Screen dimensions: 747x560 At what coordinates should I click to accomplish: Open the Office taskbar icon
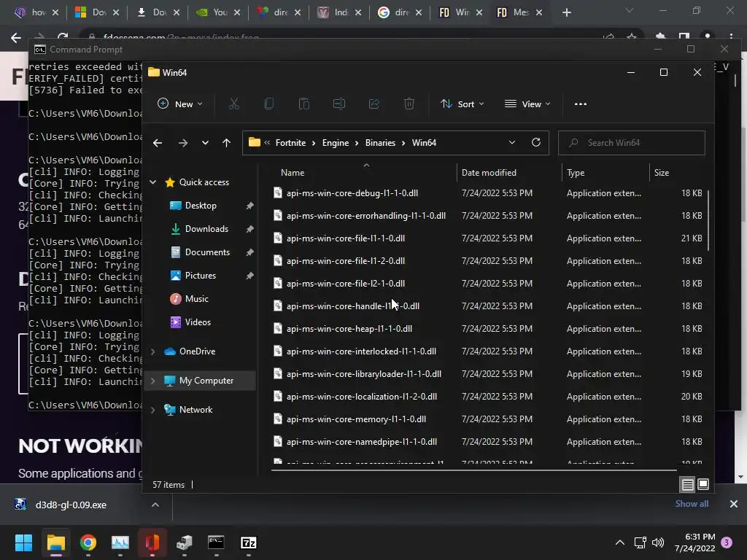[x=152, y=542]
